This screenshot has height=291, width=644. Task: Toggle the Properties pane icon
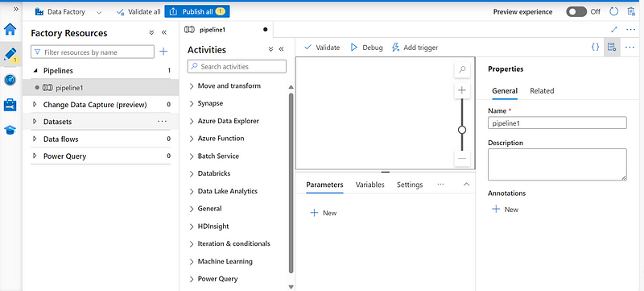pyautogui.click(x=612, y=48)
